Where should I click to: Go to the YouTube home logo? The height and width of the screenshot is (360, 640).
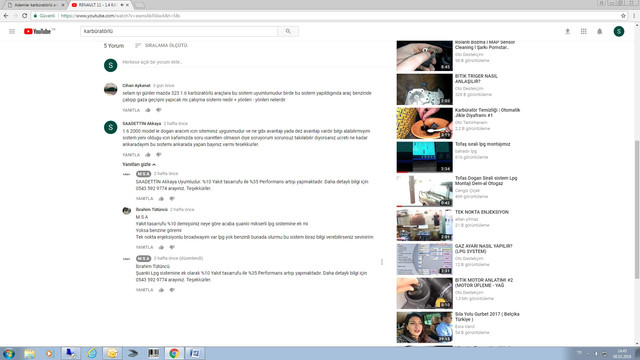pos(39,31)
